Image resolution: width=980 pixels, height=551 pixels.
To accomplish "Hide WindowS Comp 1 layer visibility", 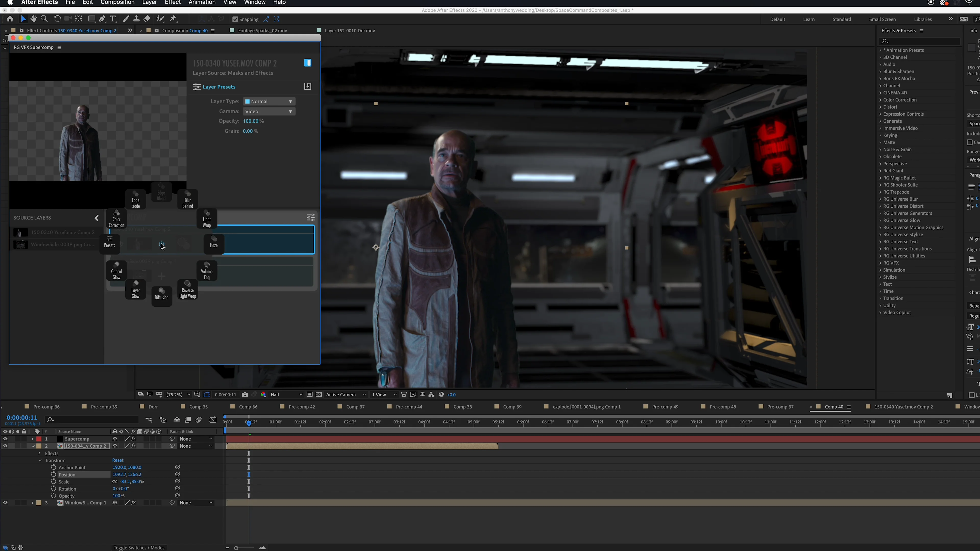I will click(x=5, y=503).
